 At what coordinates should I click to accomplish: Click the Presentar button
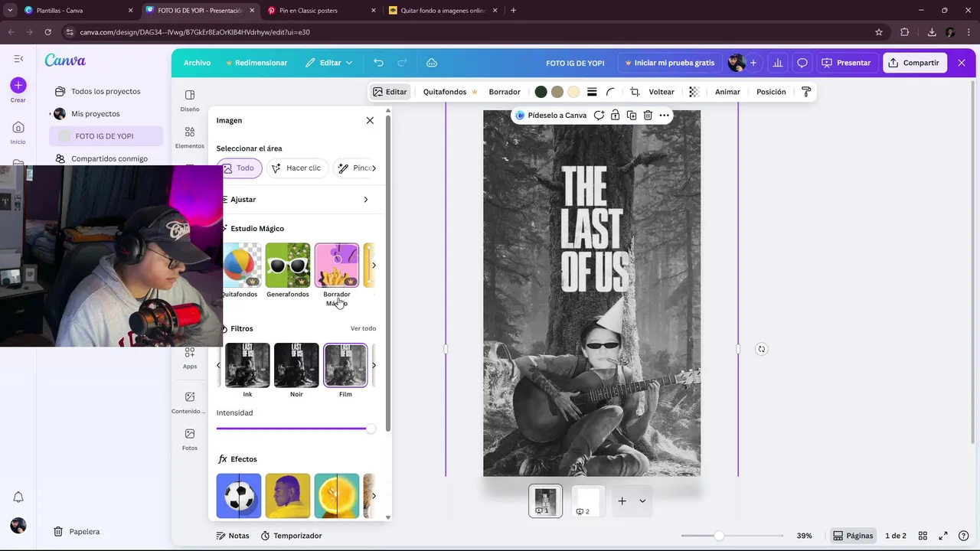(x=846, y=63)
